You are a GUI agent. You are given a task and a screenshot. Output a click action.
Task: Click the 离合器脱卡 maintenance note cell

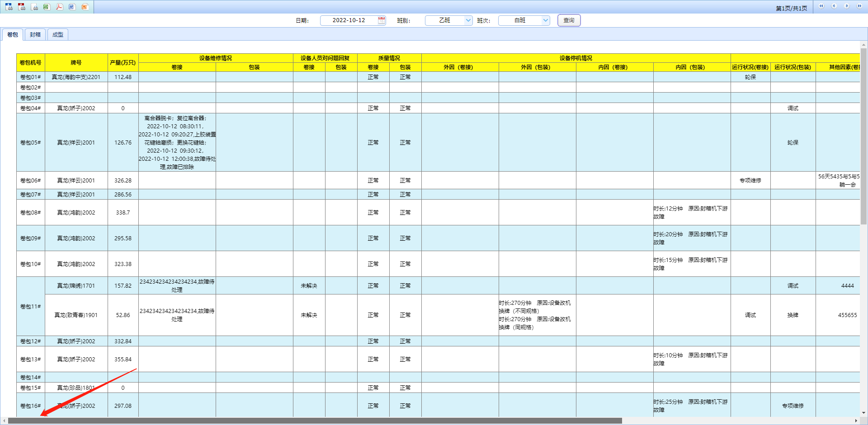(x=177, y=143)
